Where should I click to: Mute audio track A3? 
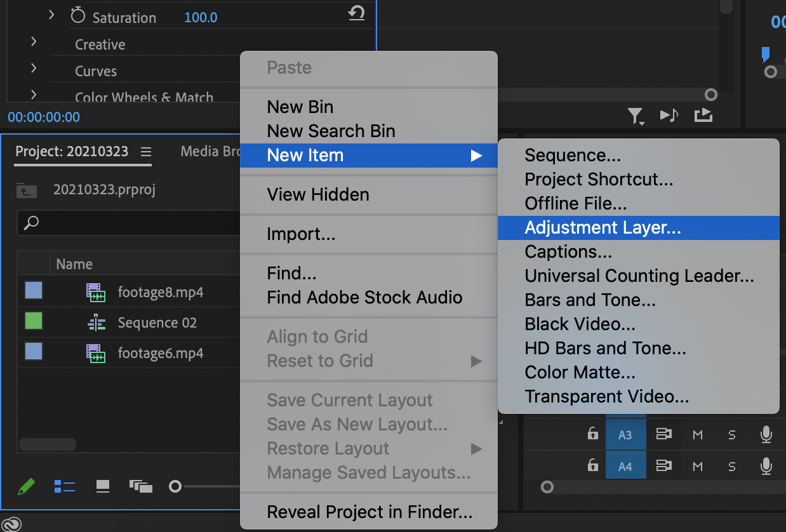[698, 435]
